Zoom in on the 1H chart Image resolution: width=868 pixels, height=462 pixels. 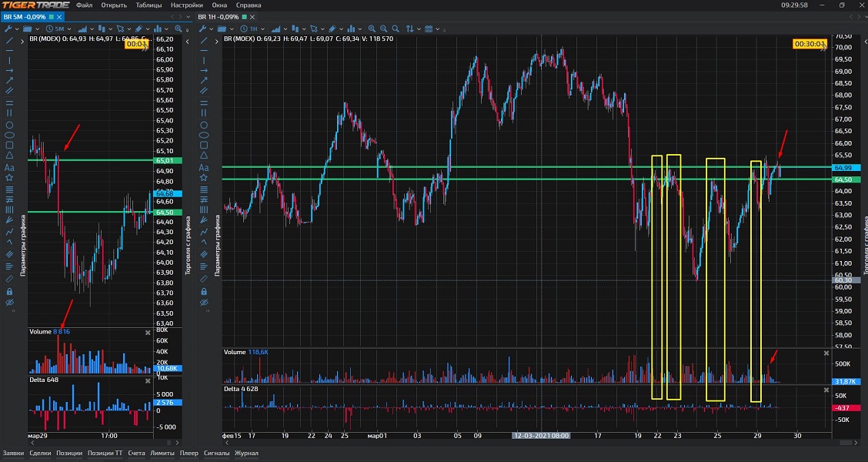tap(372, 28)
